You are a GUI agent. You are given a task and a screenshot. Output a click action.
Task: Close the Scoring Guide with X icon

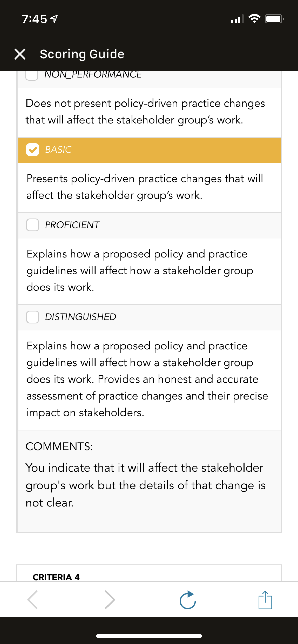pyautogui.click(x=20, y=54)
